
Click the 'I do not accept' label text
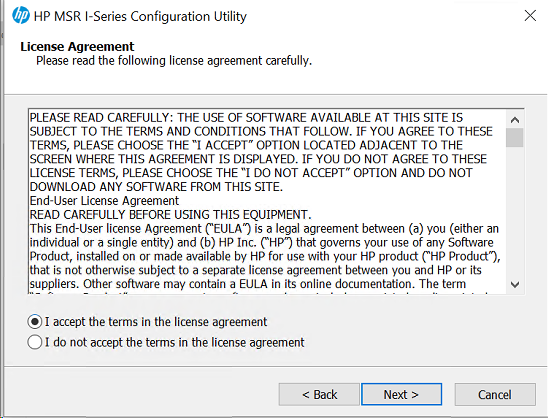click(175, 342)
